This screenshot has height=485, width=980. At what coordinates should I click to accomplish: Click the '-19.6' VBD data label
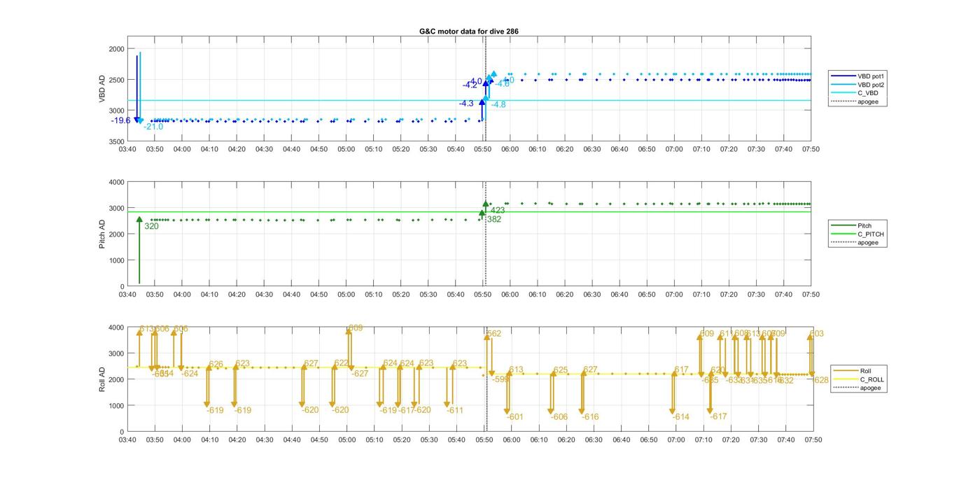point(120,120)
